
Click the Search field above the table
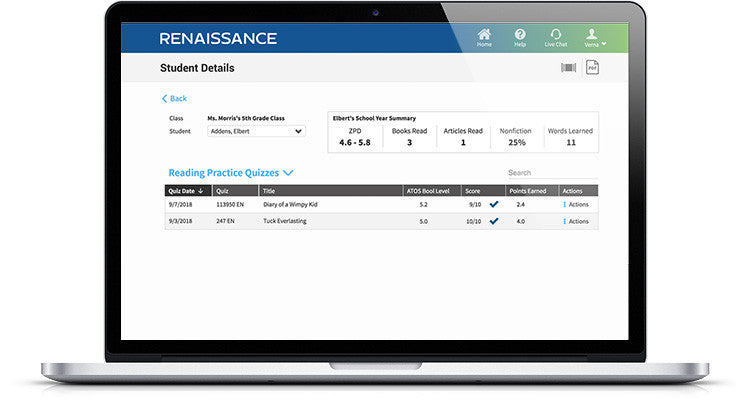point(550,173)
